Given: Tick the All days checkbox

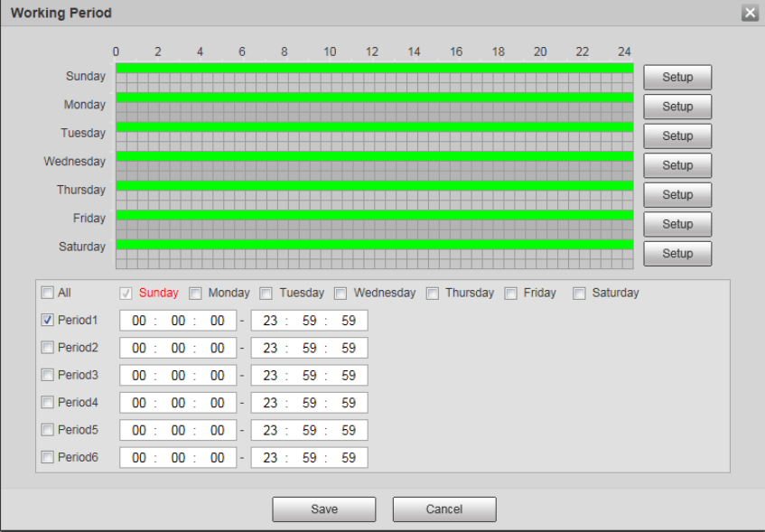Looking at the screenshot, I should (47, 293).
